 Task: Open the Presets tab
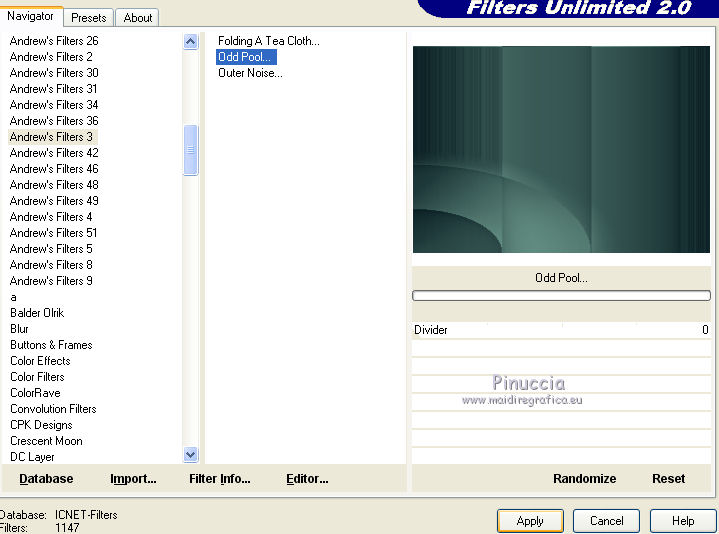(x=88, y=18)
